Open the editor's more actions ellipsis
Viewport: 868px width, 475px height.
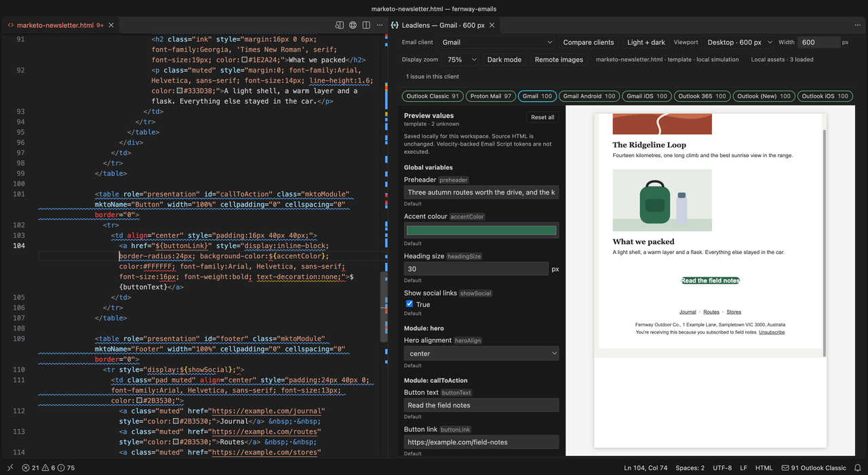379,25
